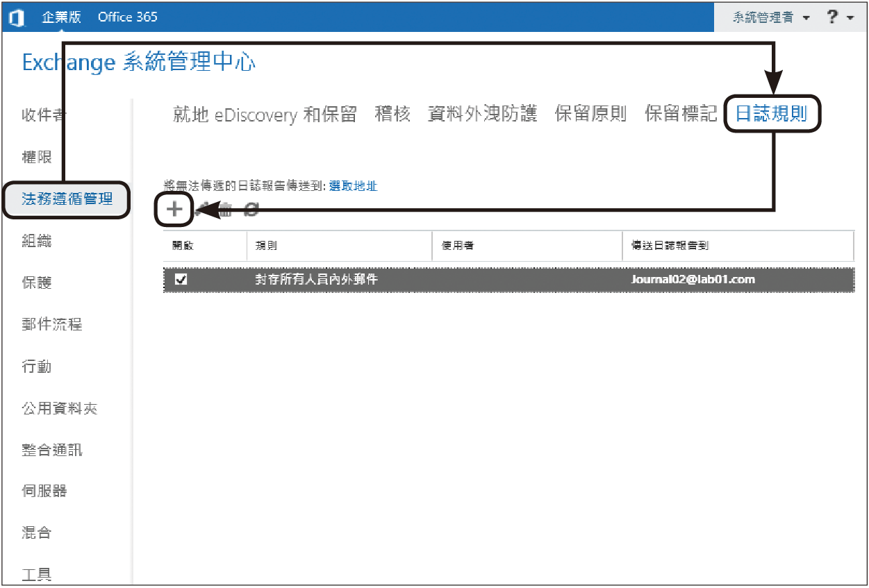Click the 選取地址 link

tap(353, 186)
